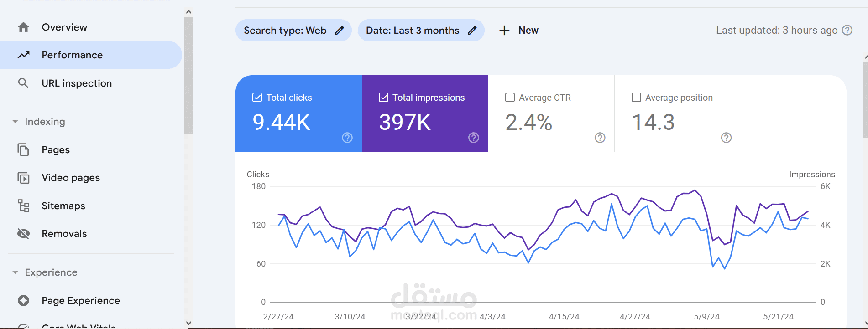Click the Search type: Web filter chip
868x329 pixels.
(293, 31)
